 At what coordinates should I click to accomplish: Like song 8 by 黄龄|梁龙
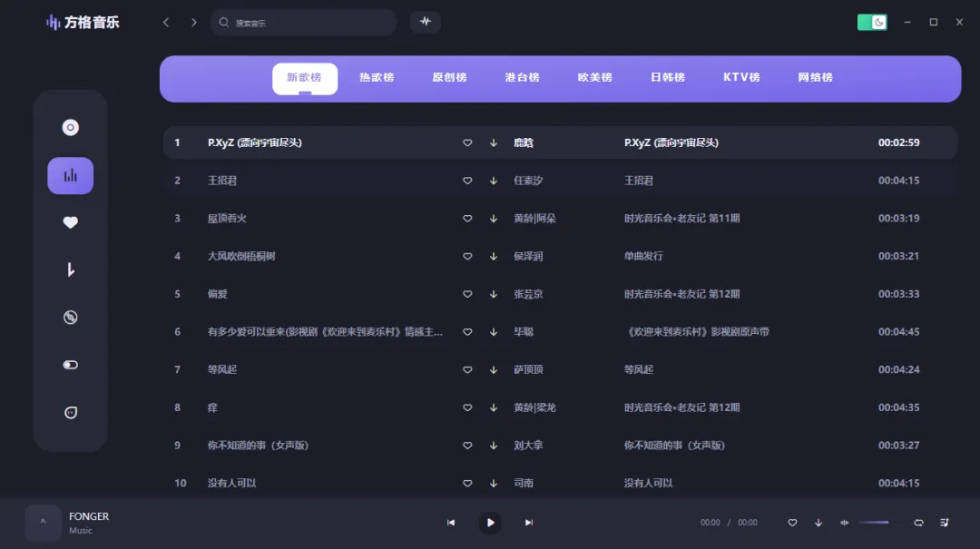(467, 407)
